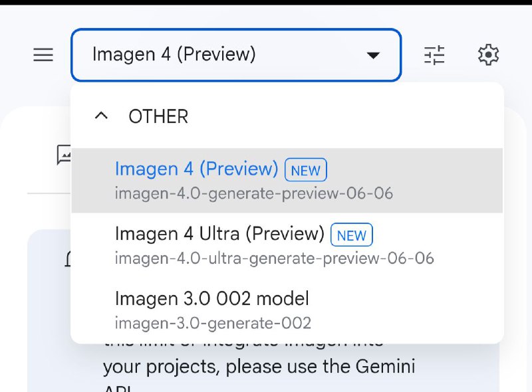The height and width of the screenshot is (392, 532).
Task: Open the settings gear menu
Action: pos(488,55)
